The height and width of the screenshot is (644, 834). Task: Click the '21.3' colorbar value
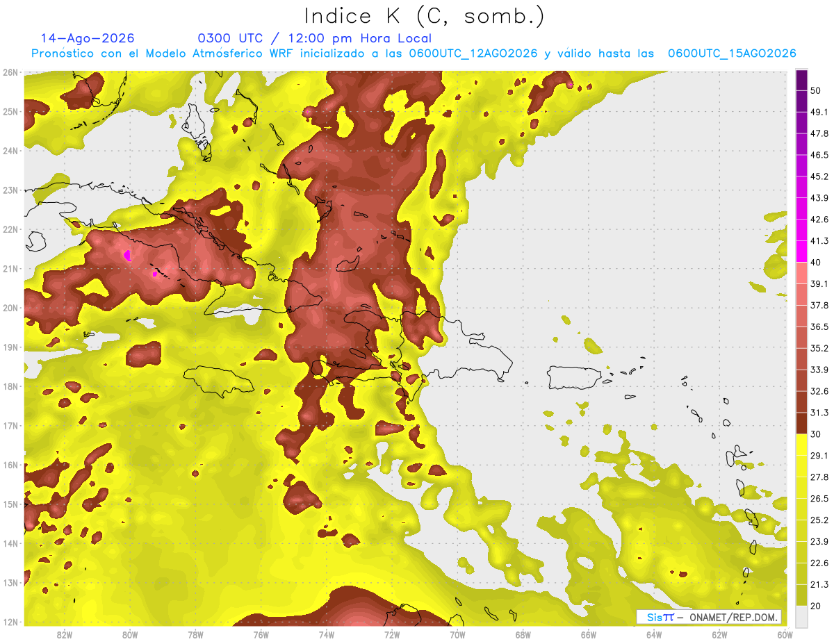tap(819, 584)
